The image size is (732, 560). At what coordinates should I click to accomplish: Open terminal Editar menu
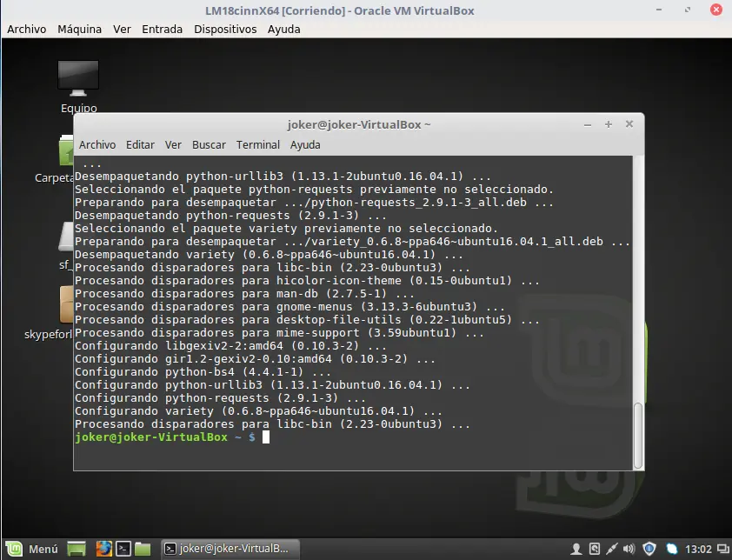click(140, 145)
